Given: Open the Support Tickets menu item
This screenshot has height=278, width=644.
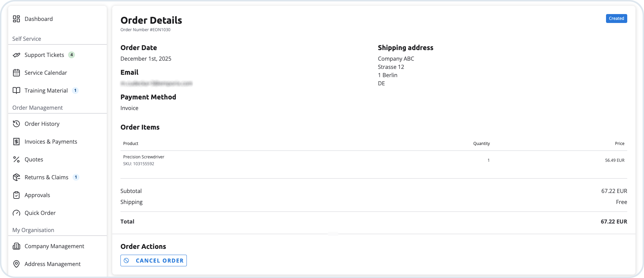Looking at the screenshot, I should point(44,55).
